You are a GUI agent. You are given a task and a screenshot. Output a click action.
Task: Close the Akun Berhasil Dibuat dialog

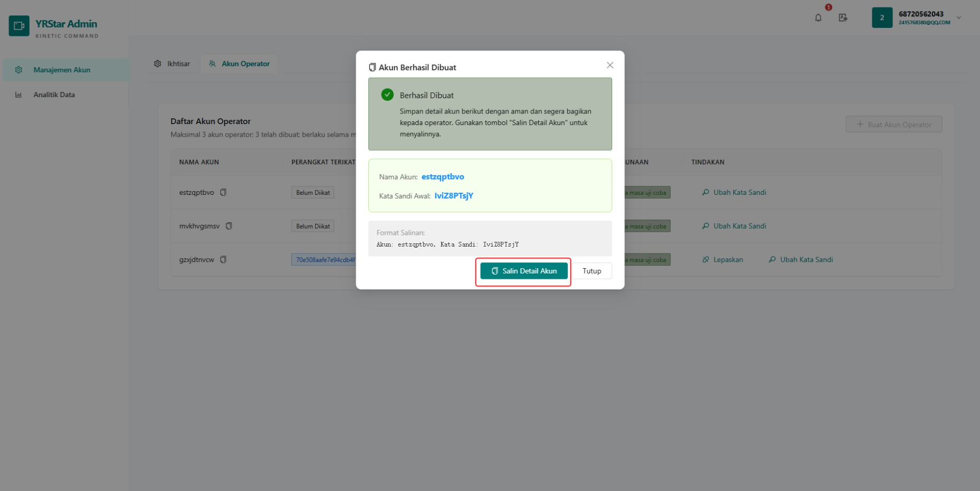610,65
